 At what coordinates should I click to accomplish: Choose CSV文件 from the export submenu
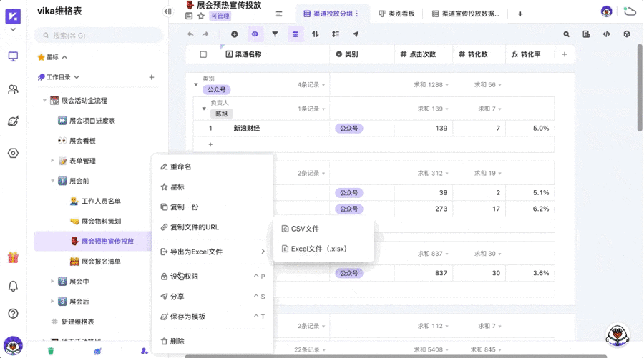(305, 229)
